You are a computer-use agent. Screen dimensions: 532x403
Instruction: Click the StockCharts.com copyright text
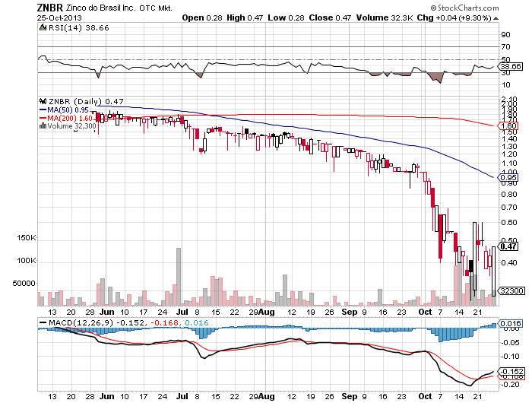(x=465, y=8)
